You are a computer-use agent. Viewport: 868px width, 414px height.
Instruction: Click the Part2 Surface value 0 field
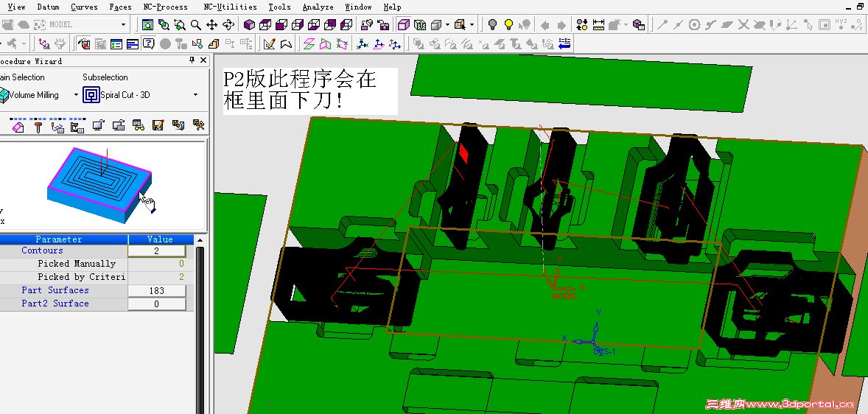click(157, 304)
